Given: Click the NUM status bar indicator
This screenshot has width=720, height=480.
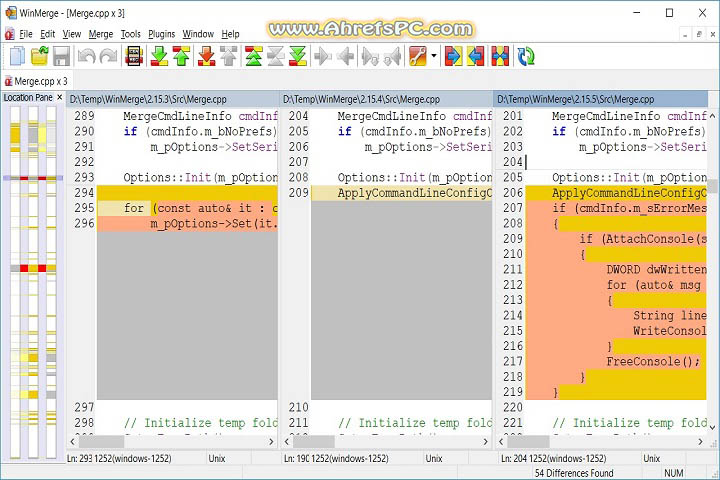Looking at the screenshot, I should [x=674, y=473].
